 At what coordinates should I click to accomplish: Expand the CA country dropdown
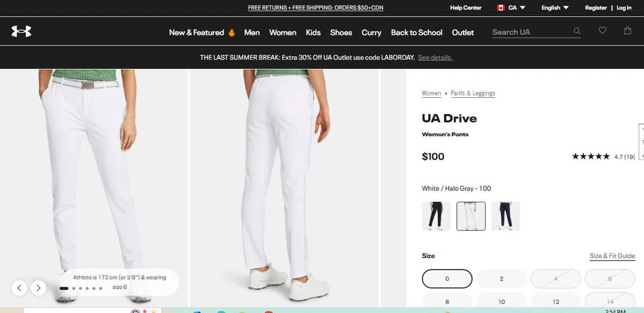coord(517,8)
